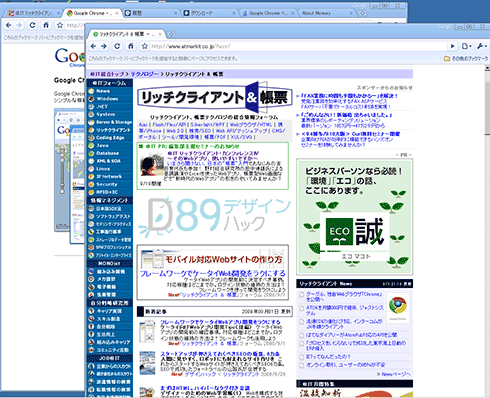Open フレームワークでケータイWeb開発をラクにする headline link
490x398 pixels.
click(212, 273)
